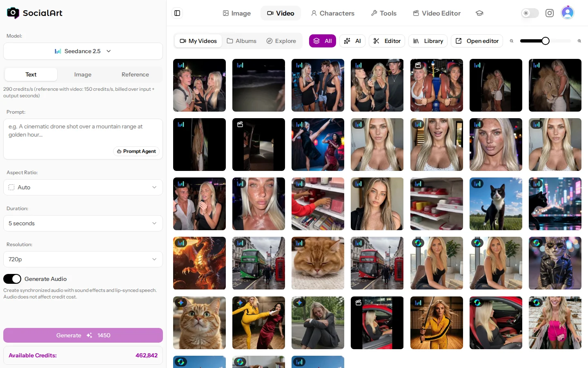The width and height of the screenshot is (588, 368).
Task: Click the thumbnail size slider handle
Action: point(546,41)
